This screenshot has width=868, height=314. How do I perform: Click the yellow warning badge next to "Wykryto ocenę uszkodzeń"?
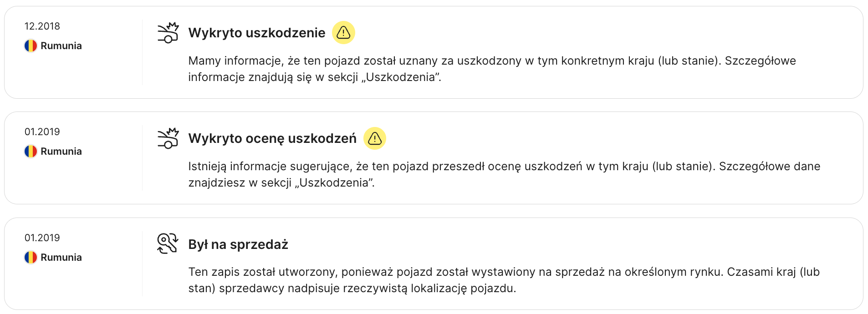pos(374,138)
